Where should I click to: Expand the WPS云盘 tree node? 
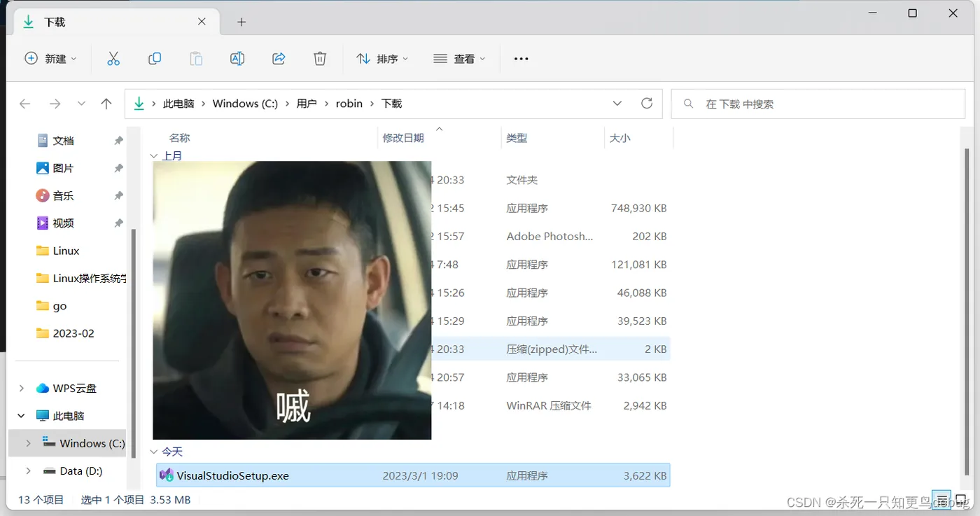point(21,388)
